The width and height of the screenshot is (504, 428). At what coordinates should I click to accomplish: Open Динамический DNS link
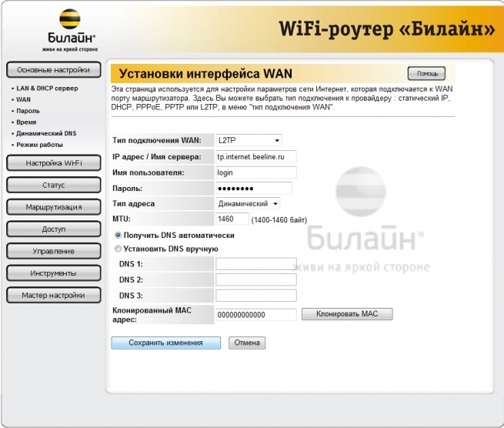tap(46, 133)
